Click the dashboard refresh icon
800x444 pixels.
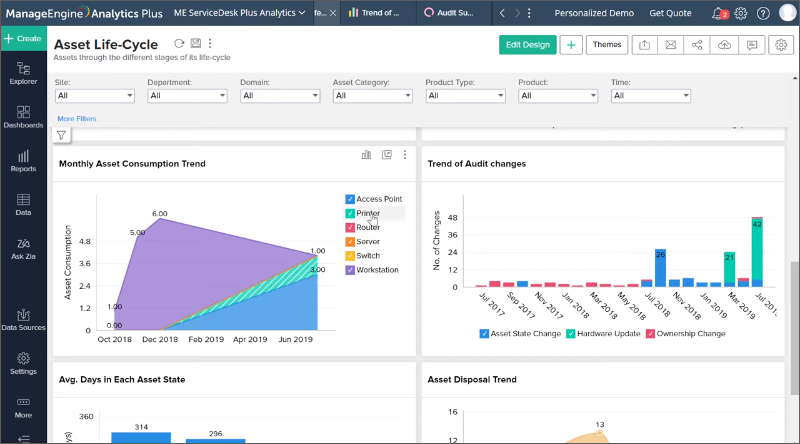coord(179,44)
